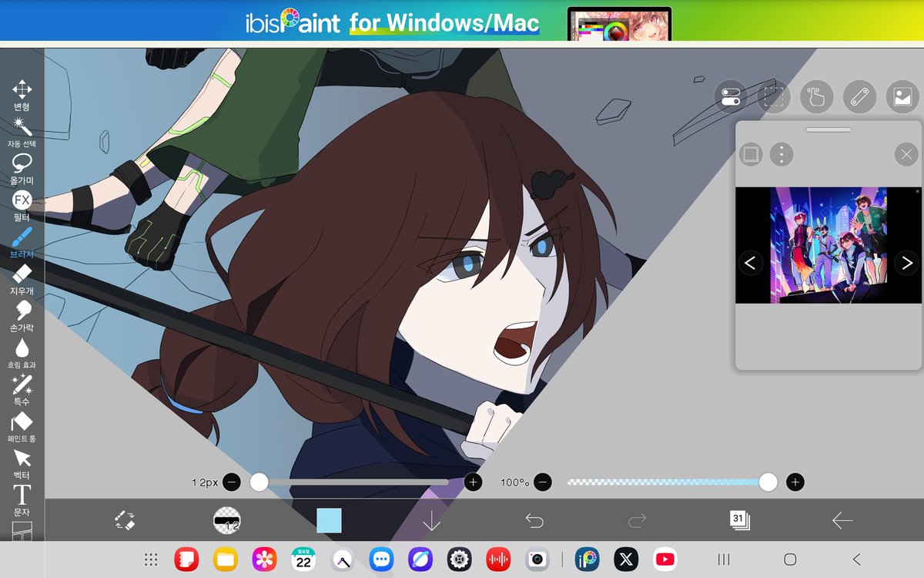The height and width of the screenshot is (578, 924).
Task: Open the app drawer grid icon
Action: [152, 560]
